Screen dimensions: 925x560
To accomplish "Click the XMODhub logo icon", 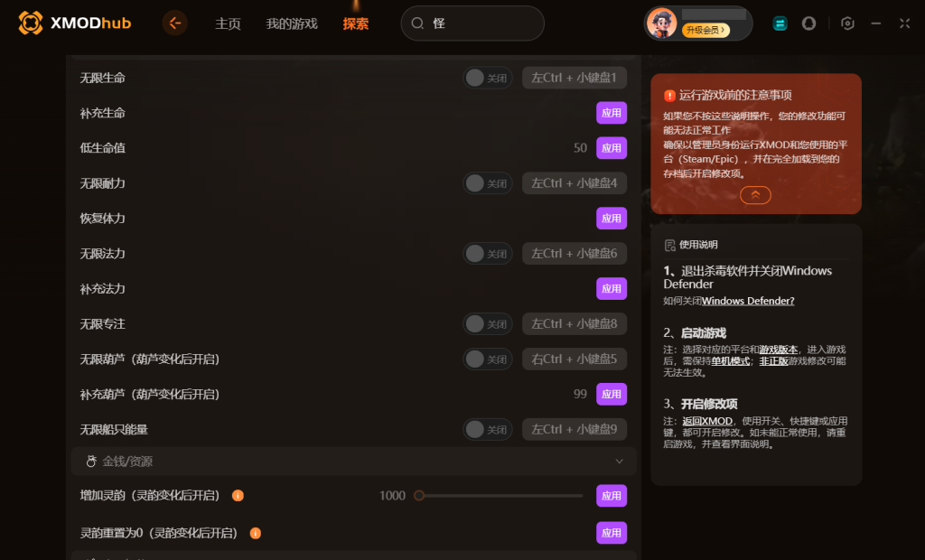I will (x=31, y=23).
